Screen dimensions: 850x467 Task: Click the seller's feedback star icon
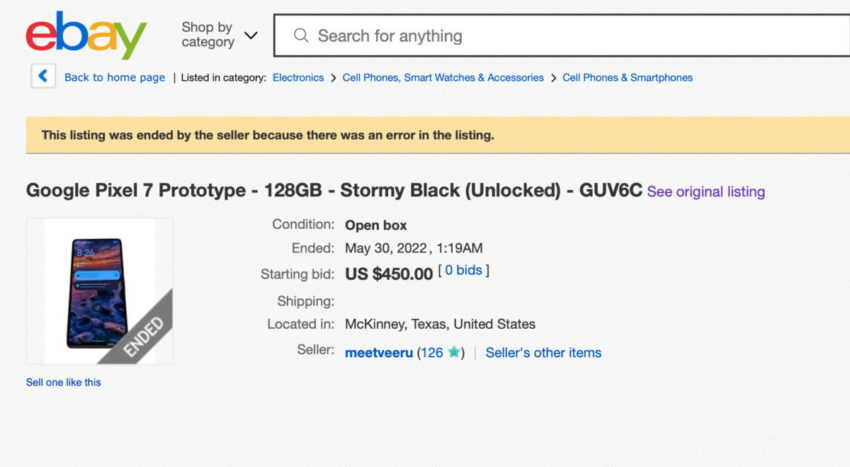coord(454,352)
